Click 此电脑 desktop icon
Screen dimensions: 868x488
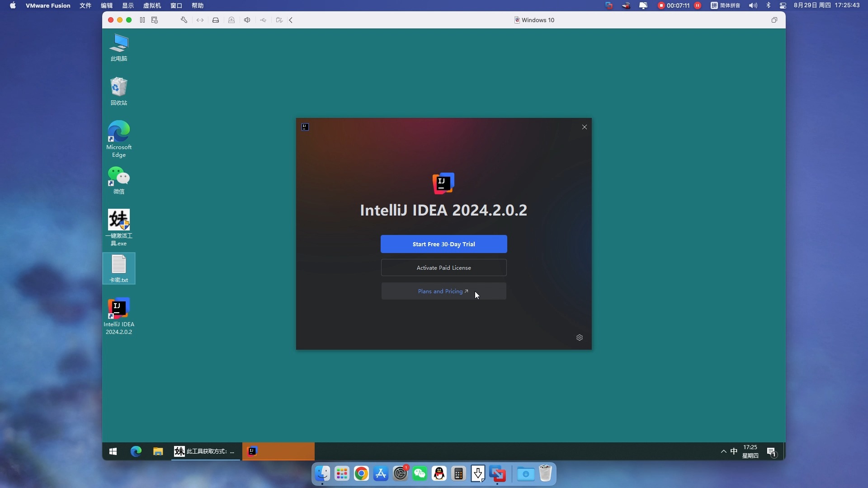click(x=118, y=47)
